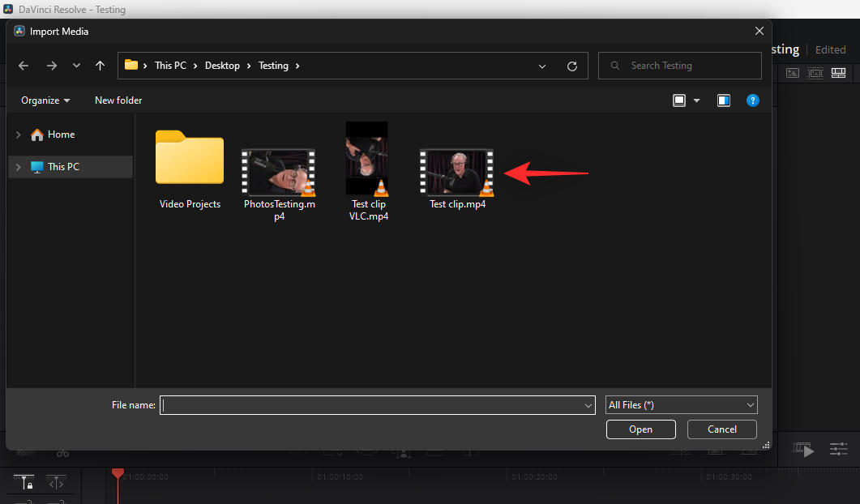The width and height of the screenshot is (860, 504).
Task: Close the Import Media dialog
Action: click(759, 32)
